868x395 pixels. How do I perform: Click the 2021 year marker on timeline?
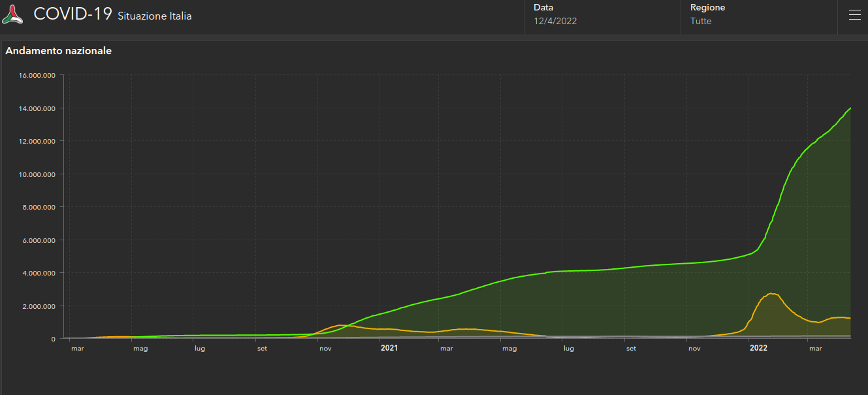point(389,349)
